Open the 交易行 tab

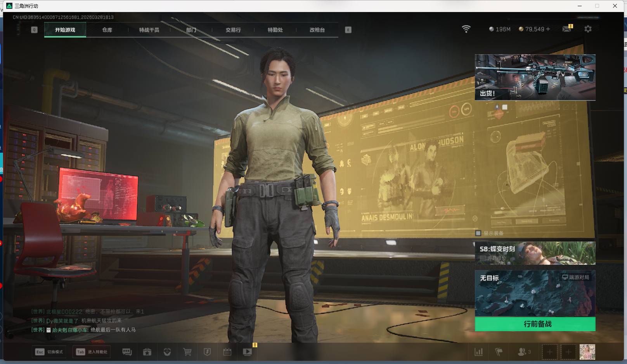[x=233, y=30]
